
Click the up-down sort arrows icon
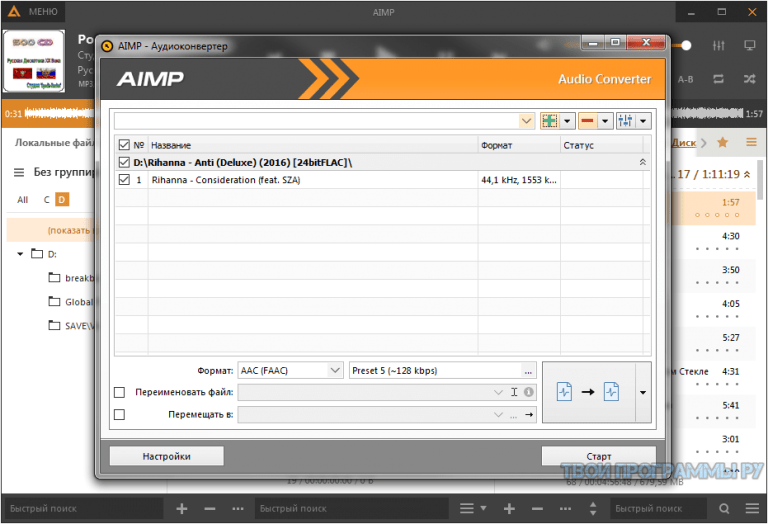click(593, 508)
